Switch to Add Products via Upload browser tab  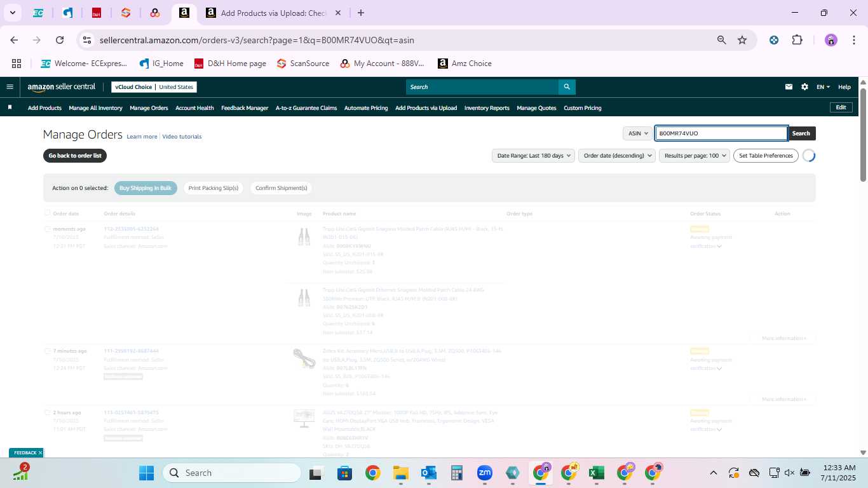click(x=273, y=13)
